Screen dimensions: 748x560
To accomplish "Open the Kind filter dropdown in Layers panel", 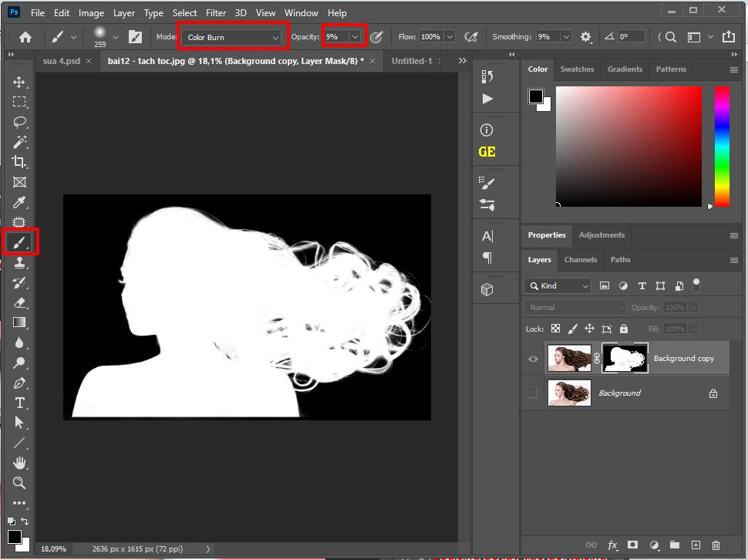I will (557, 285).
